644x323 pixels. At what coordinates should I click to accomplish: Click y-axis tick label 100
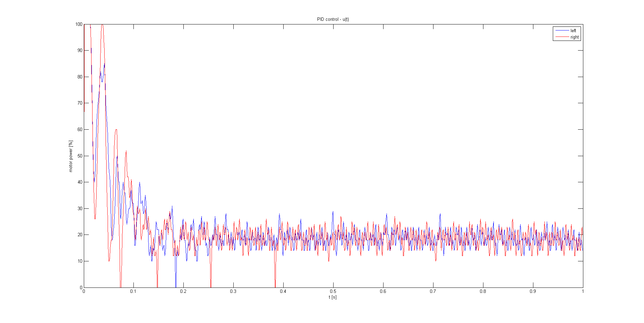pyautogui.click(x=79, y=24)
